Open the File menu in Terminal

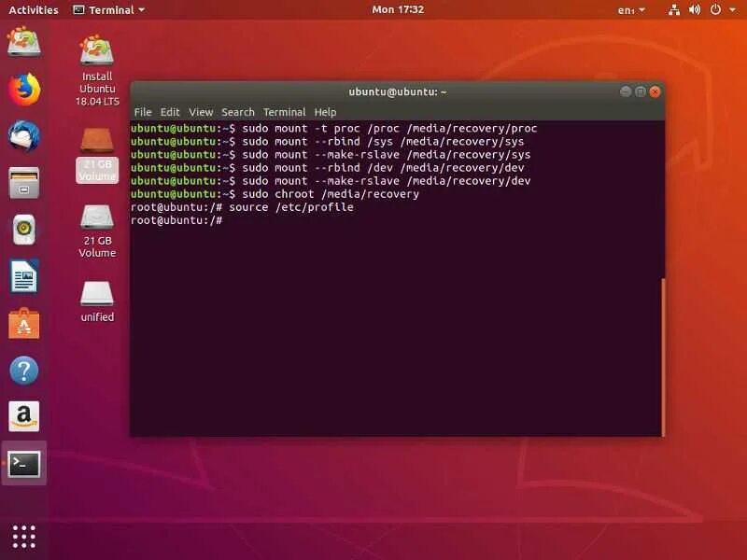pos(143,112)
